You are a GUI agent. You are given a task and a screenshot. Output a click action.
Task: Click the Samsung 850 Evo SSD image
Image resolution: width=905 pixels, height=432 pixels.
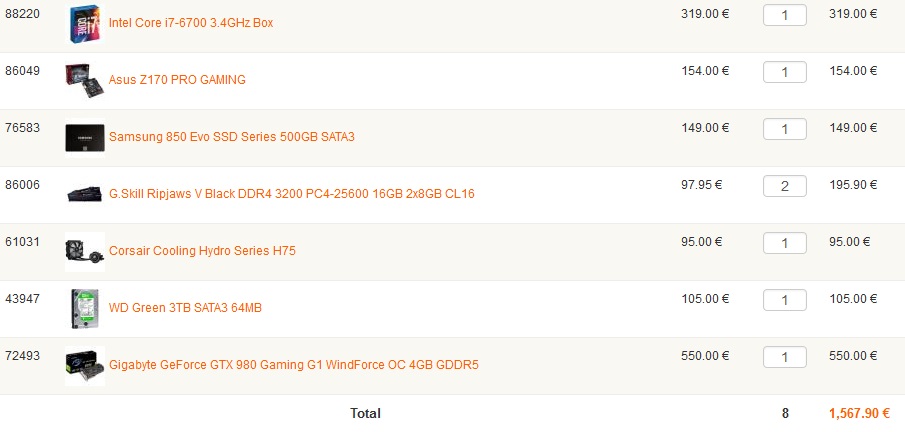point(85,136)
